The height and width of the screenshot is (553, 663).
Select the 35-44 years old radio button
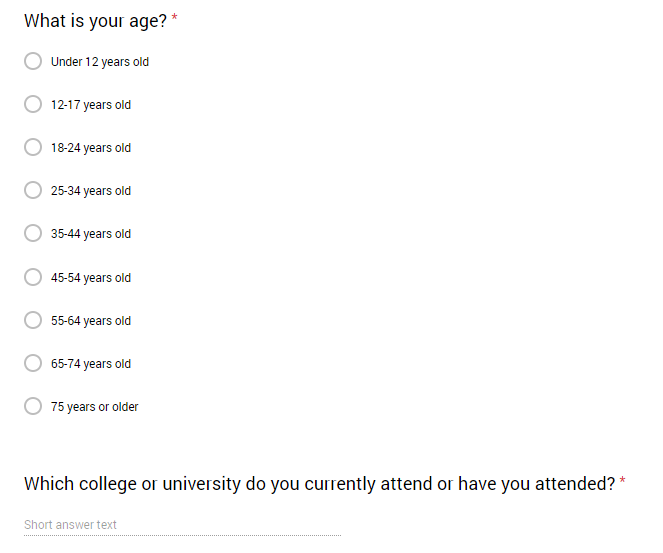point(33,233)
